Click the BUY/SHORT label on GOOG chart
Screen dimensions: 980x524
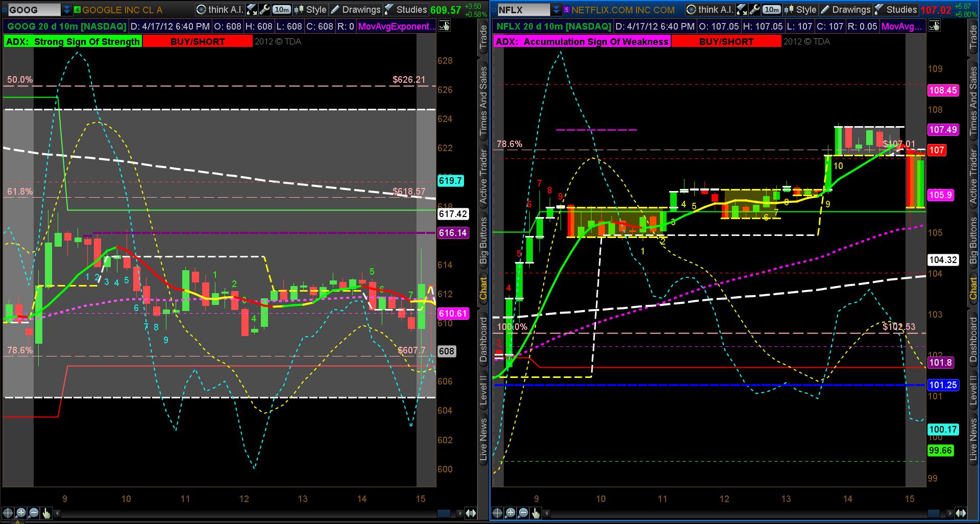click(x=198, y=42)
